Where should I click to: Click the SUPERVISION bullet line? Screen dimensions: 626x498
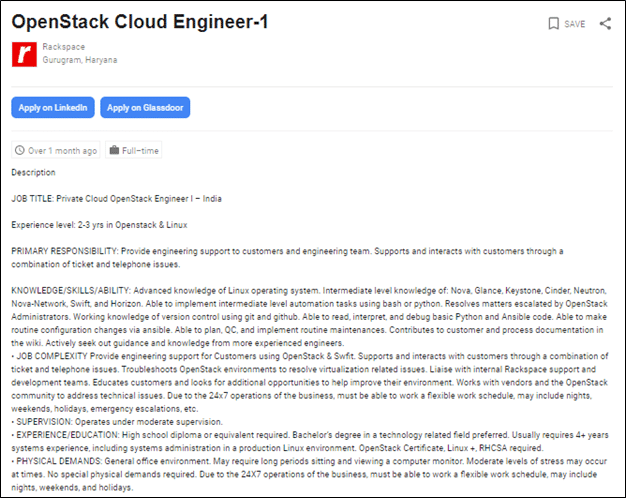(117, 422)
